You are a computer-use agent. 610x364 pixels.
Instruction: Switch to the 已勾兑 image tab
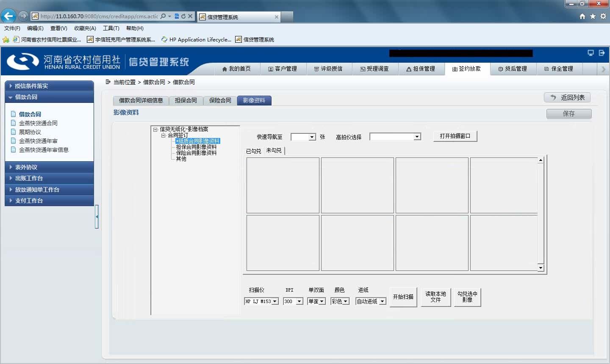253,151
